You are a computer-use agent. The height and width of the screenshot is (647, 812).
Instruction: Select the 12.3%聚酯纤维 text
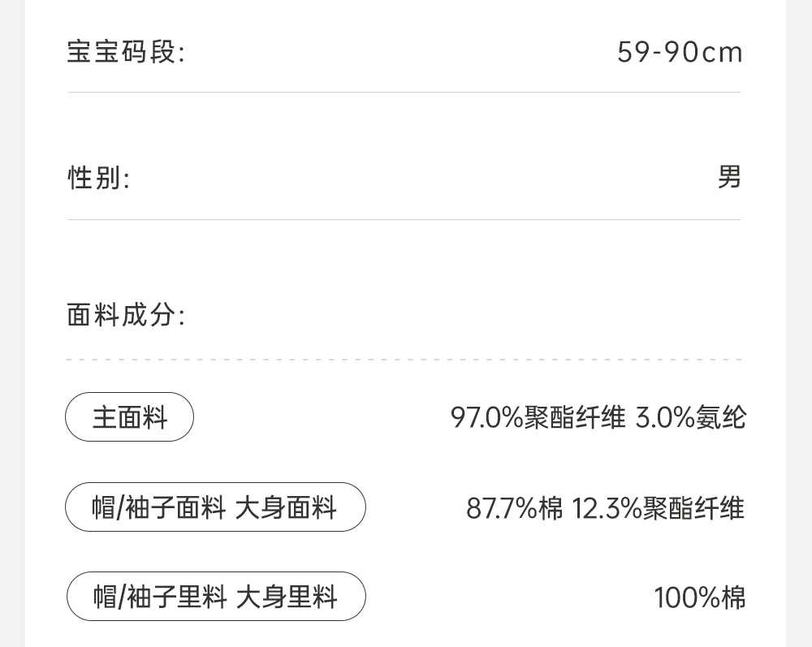point(658,508)
